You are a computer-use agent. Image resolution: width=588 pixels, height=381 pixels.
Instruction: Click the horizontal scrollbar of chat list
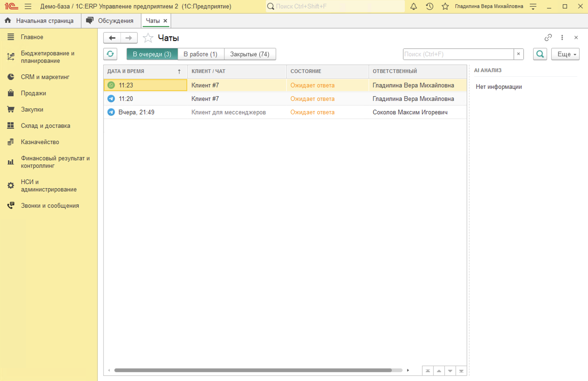click(x=253, y=370)
